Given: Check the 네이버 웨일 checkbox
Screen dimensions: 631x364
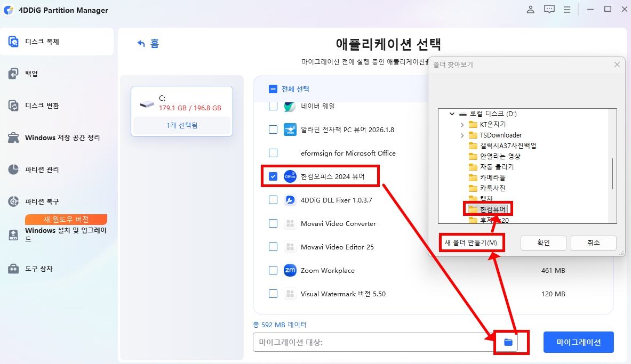Looking at the screenshot, I should pyautogui.click(x=273, y=106).
